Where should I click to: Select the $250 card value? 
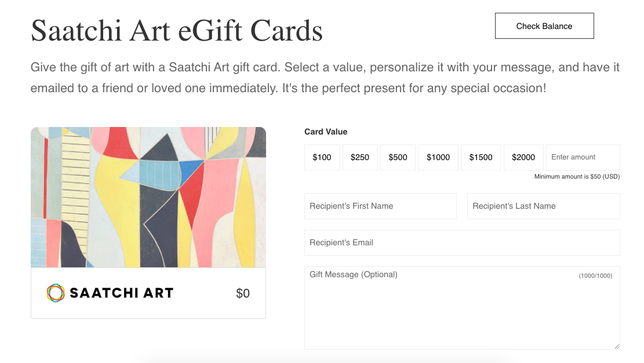[360, 157]
